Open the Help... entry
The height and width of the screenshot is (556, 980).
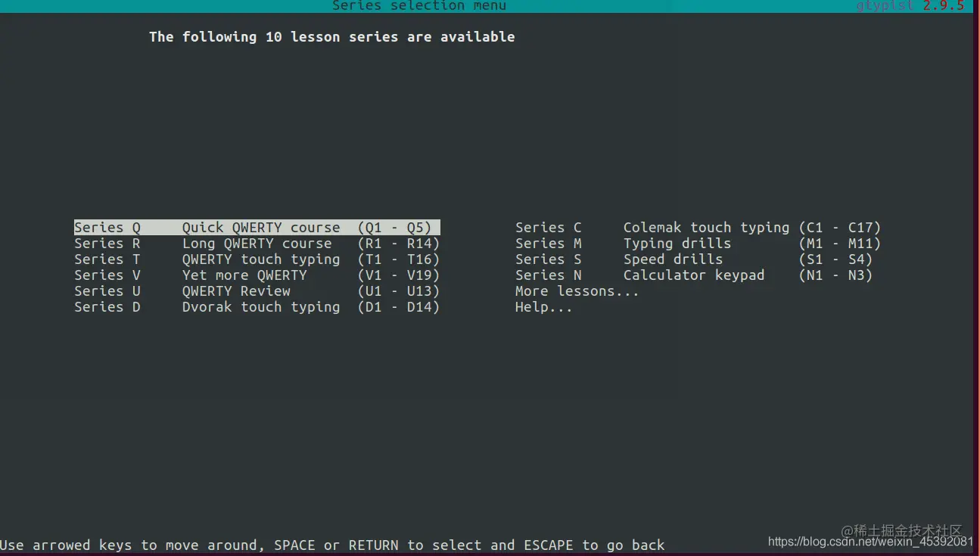click(x=544, y=307)
